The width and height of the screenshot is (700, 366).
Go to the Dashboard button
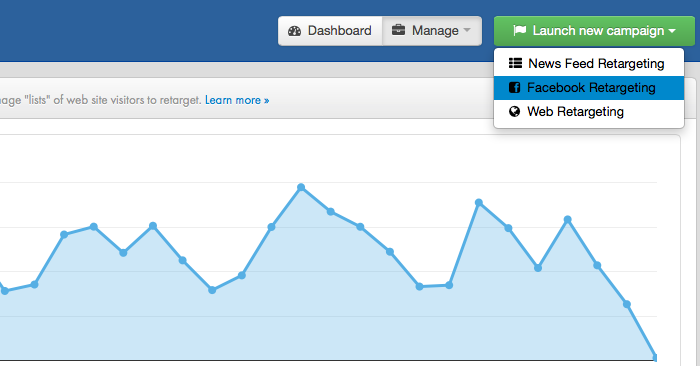tap(330, 31)
